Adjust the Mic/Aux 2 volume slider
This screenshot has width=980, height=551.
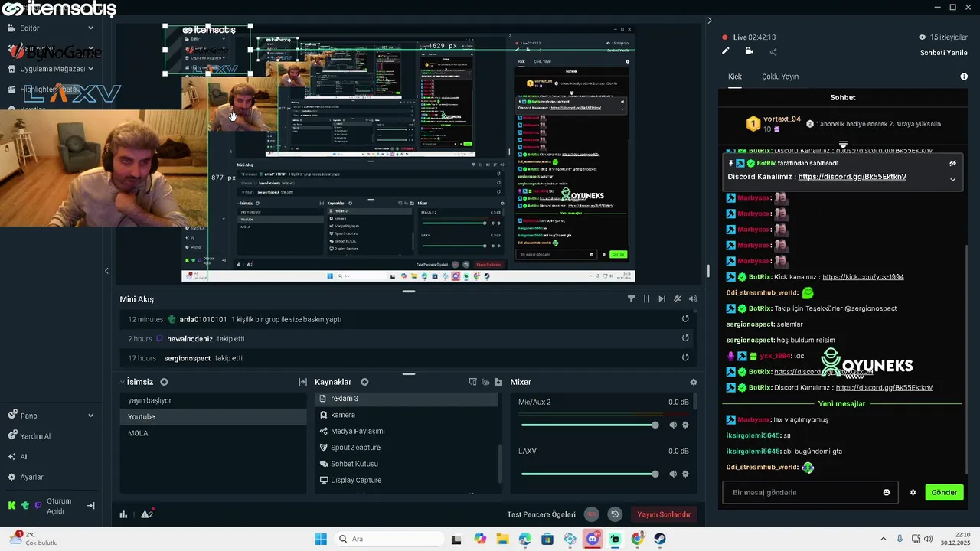pos(588,425)
